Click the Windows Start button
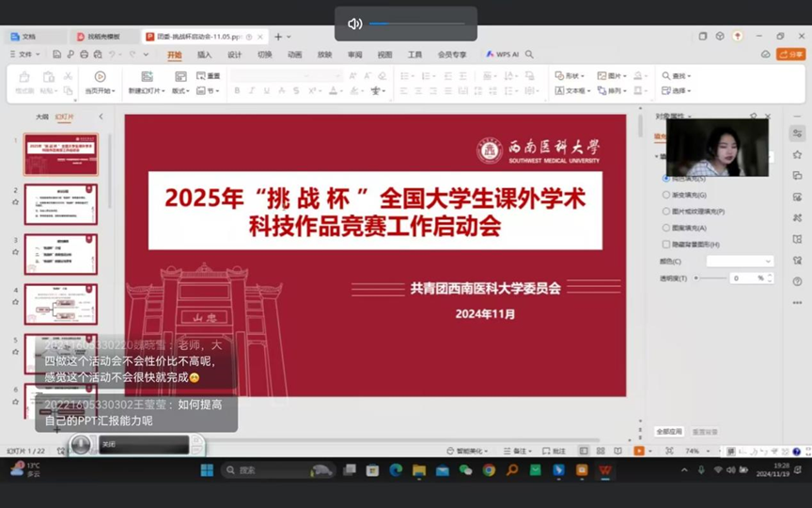Viewport: 812px width, 508px height. coord(207,470)
